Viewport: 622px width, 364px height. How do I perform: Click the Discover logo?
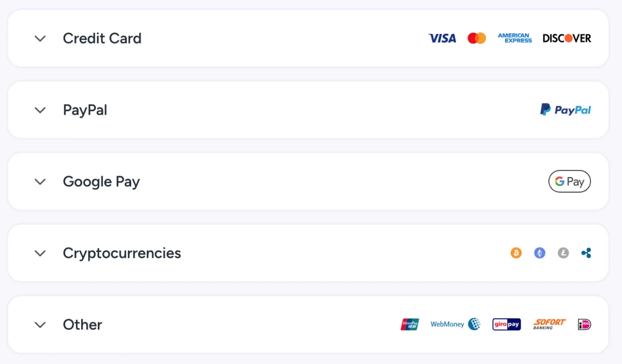(x=567, y=38)
